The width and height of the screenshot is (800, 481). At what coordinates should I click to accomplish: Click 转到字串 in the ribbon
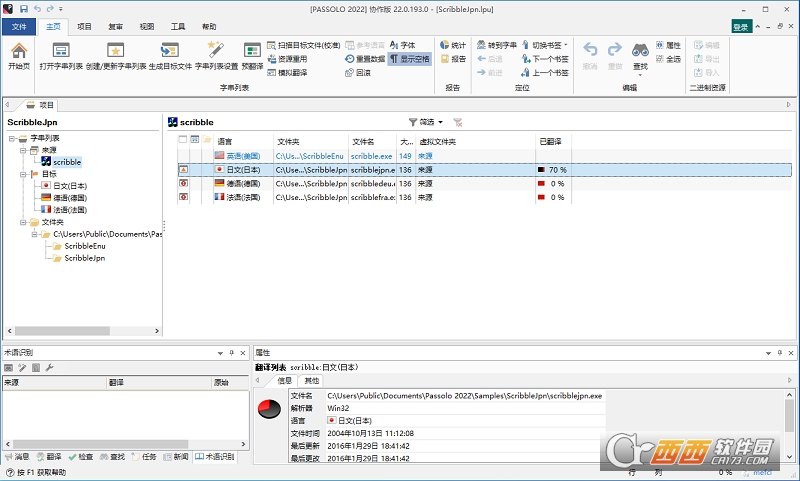click(496, 45)
